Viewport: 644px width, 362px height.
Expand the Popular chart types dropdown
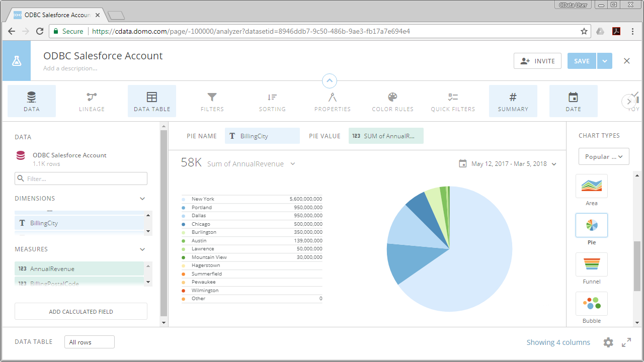[x=603, y=156]
